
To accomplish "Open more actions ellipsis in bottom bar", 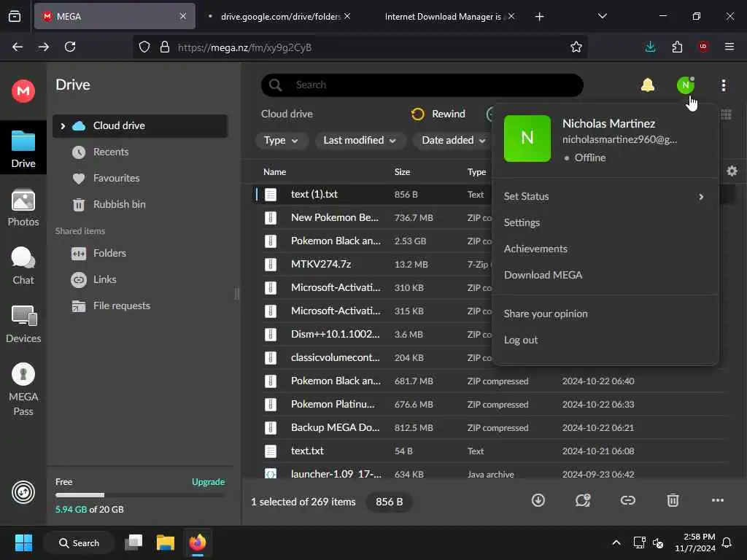I will point(717,500).
